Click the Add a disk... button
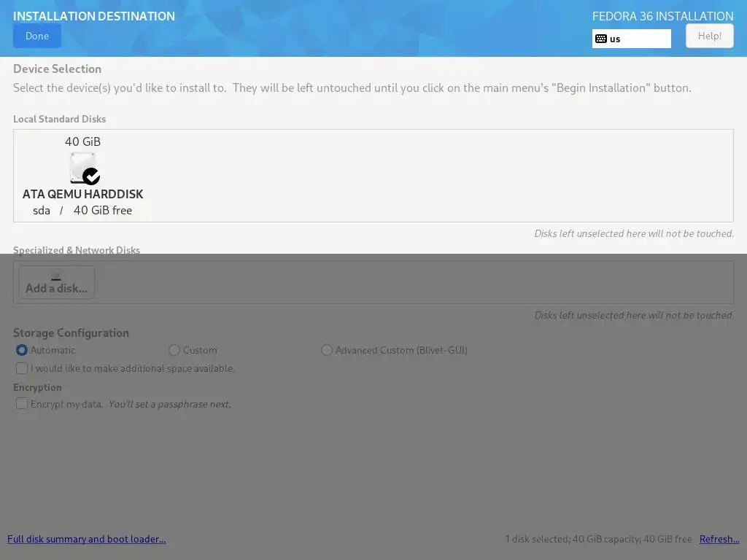The image size is (747, 560). point(56,282)
